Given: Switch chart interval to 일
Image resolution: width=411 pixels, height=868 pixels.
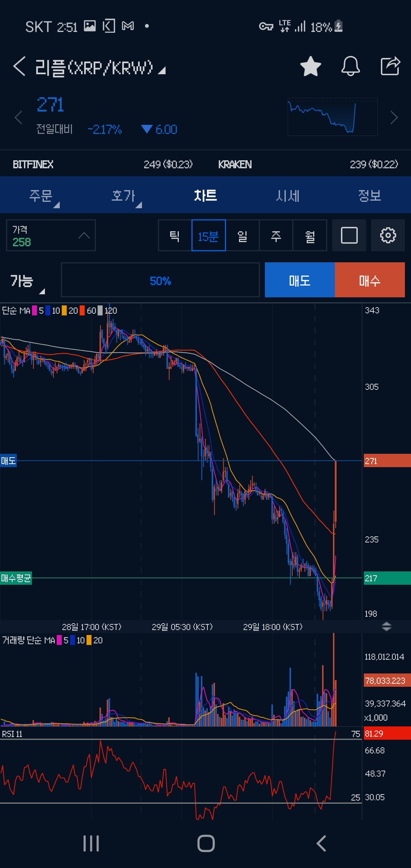Looking at the screenshot, I should pos(242,236).
